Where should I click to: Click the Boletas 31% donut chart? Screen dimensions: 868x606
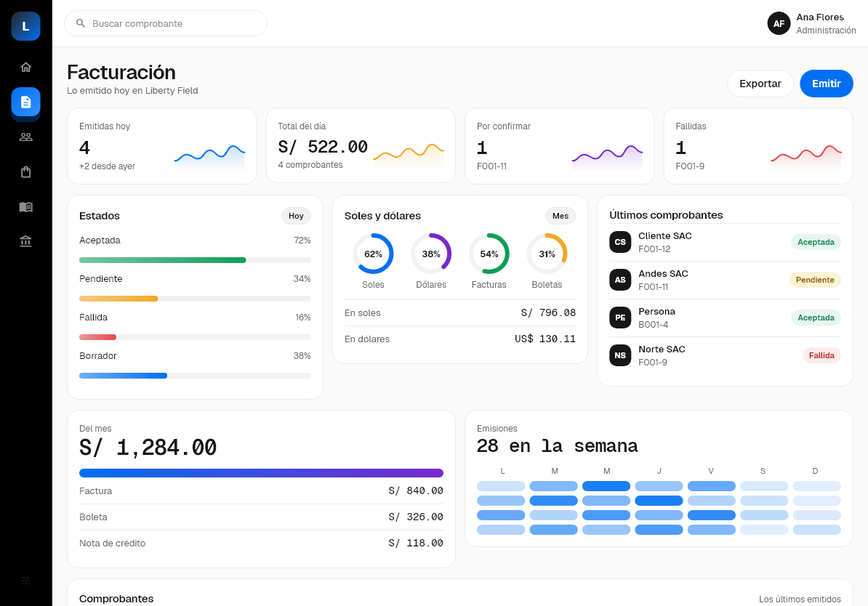tap(547, 254)
